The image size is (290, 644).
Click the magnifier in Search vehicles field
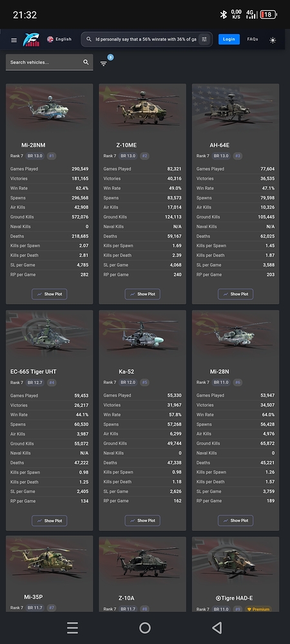(x=86, y=62)
